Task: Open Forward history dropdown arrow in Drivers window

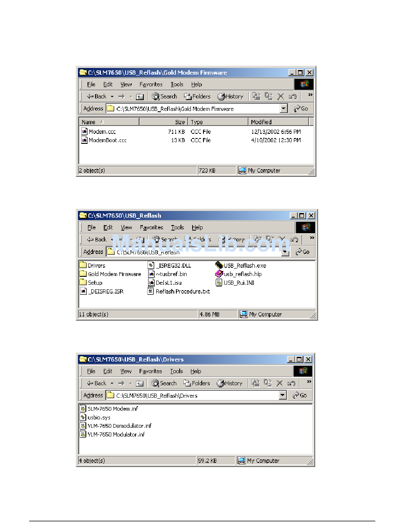Action: point(130,384)
